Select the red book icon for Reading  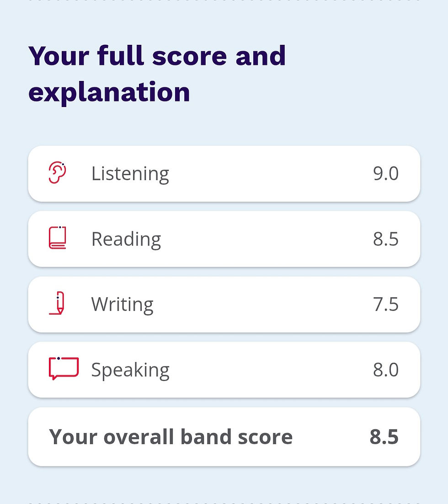(59, 238)
